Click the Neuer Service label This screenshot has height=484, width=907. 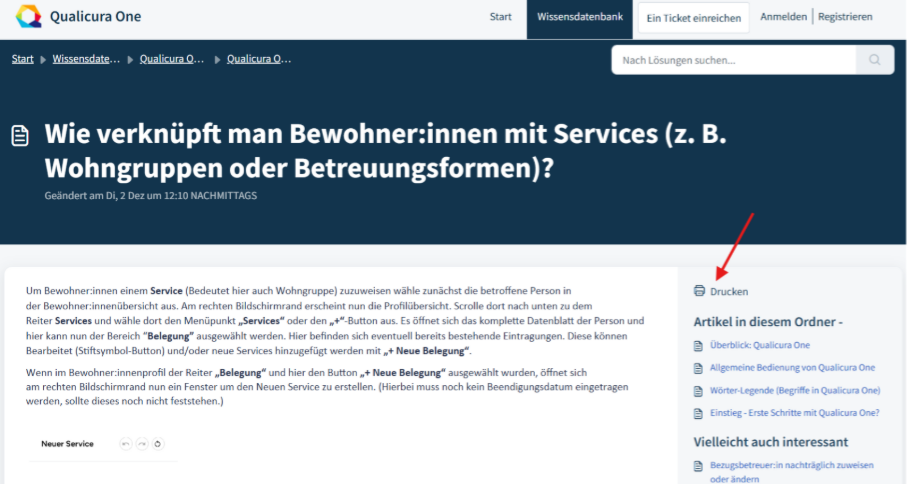tap(67, 444)
